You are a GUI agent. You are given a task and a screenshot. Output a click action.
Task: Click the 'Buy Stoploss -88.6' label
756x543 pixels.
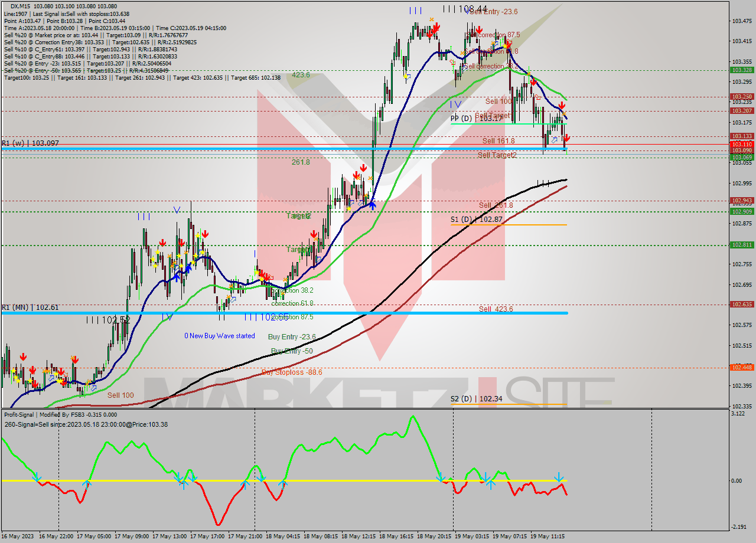pyautogui.click(x=292, y=372)
